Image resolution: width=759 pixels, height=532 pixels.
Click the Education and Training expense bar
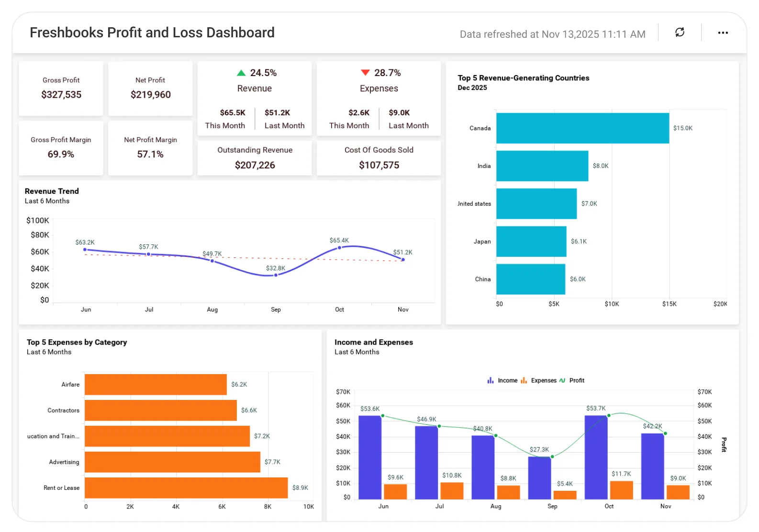tap(167, 436)
